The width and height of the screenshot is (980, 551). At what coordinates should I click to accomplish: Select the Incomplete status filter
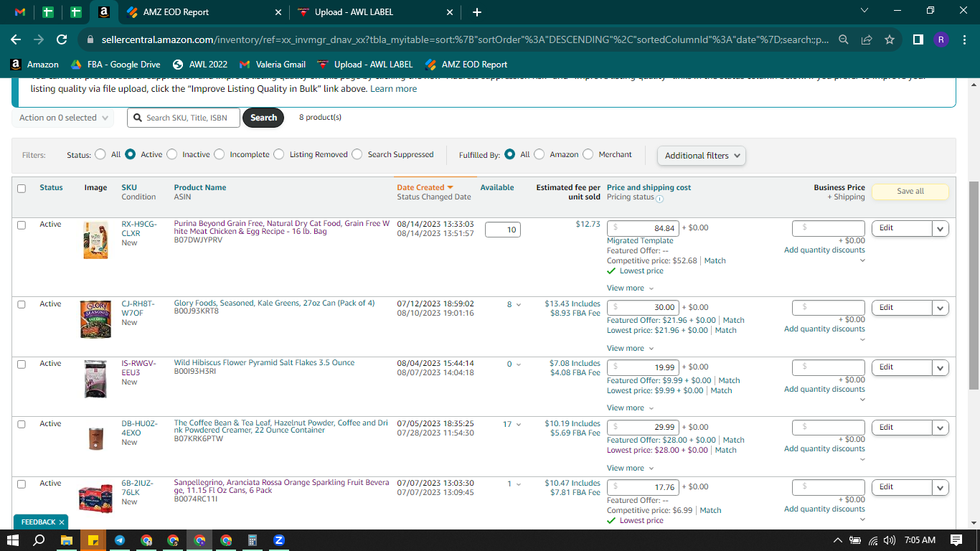coord(219,154)
